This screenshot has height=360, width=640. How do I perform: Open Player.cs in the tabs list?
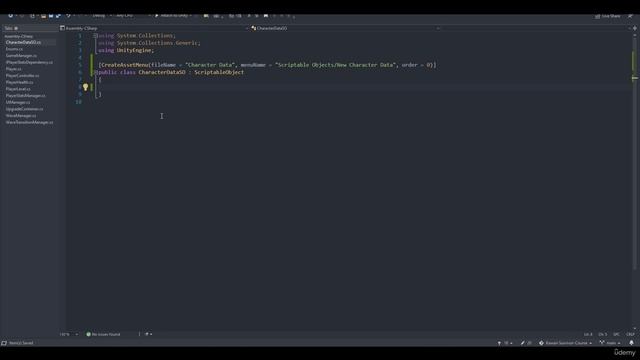click(x=13, y=69)
